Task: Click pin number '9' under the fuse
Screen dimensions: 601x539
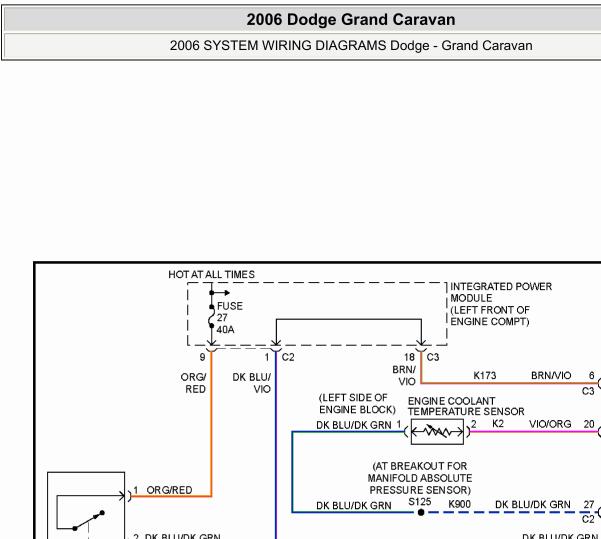Action: point(202,357)
